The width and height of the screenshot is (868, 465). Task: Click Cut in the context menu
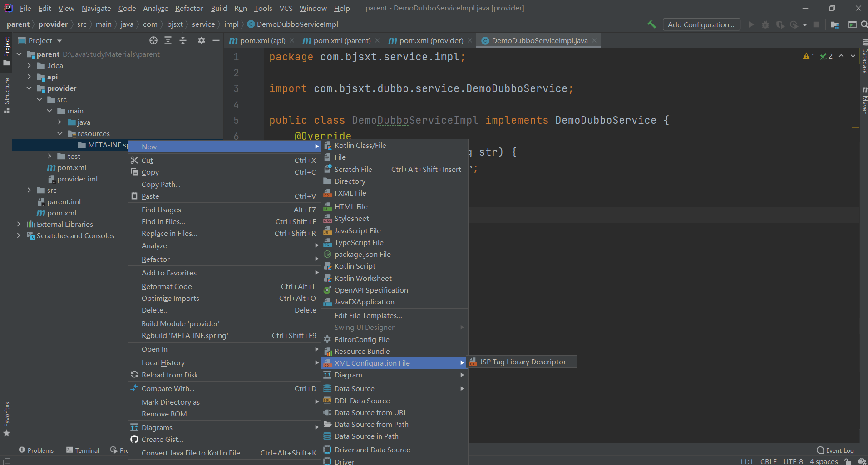point(224,160)
